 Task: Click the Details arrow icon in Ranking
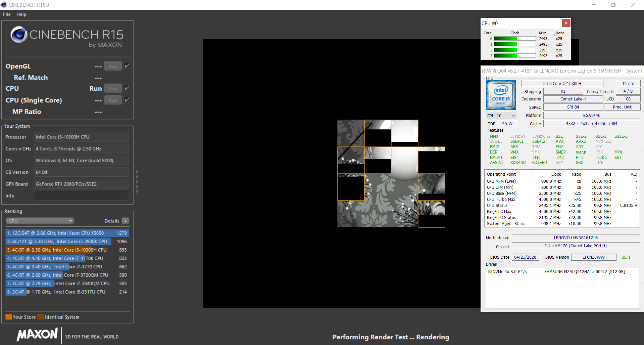(x=126, y=221)
